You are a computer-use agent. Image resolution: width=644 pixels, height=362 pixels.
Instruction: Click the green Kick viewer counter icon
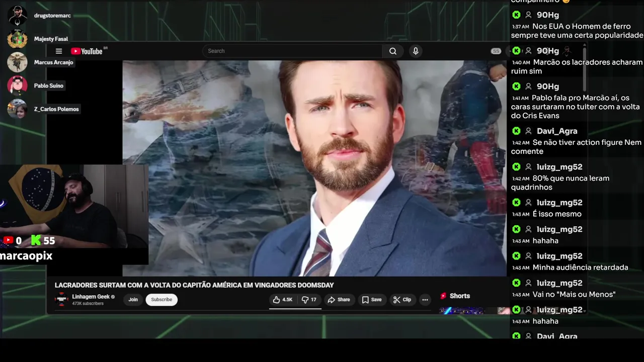click(36, 241)
